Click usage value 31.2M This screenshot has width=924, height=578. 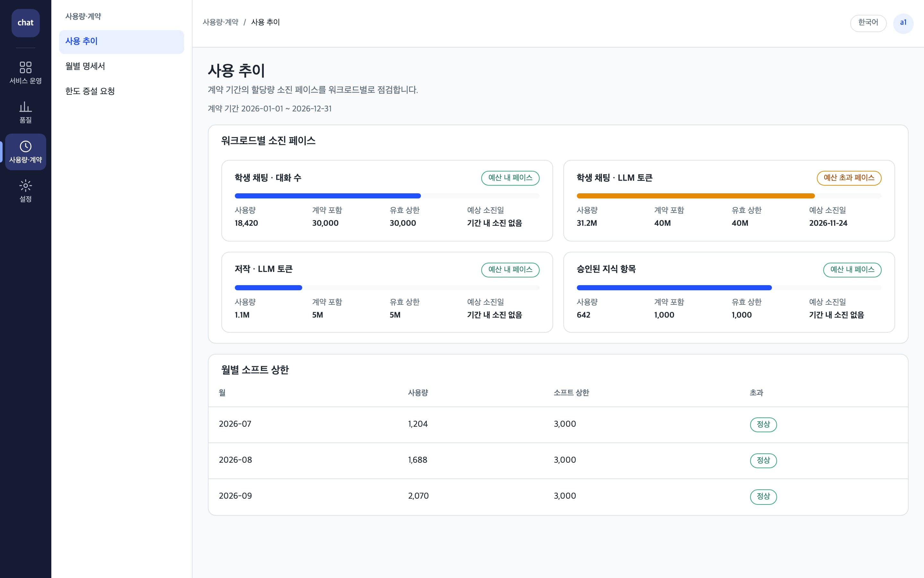586,223
